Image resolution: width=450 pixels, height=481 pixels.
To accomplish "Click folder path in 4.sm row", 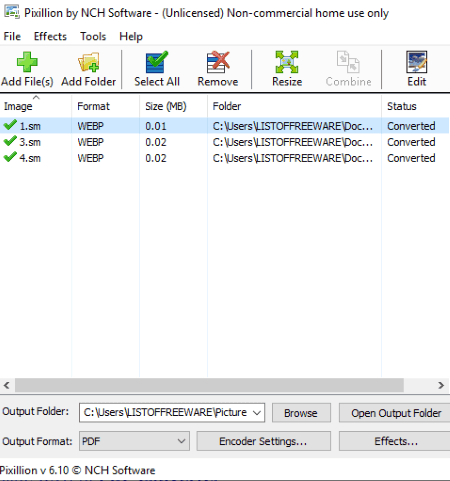I will click(293, 158).
